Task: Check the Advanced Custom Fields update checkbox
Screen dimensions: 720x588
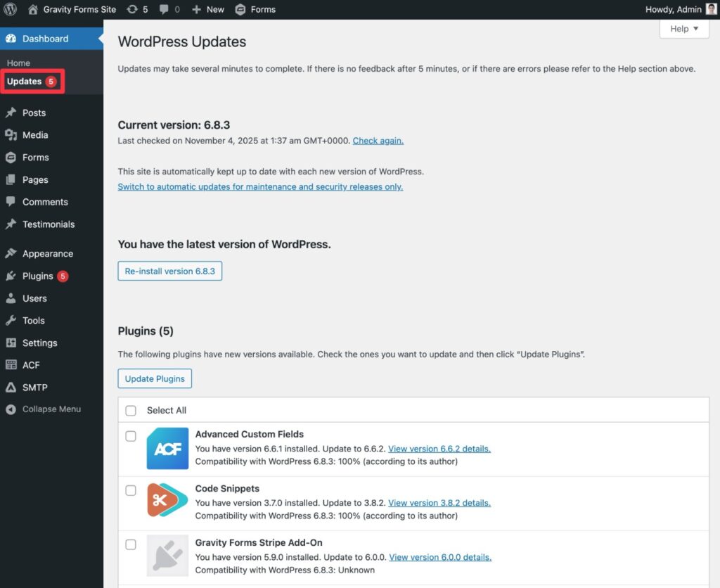Action: [x=131, y=436]
